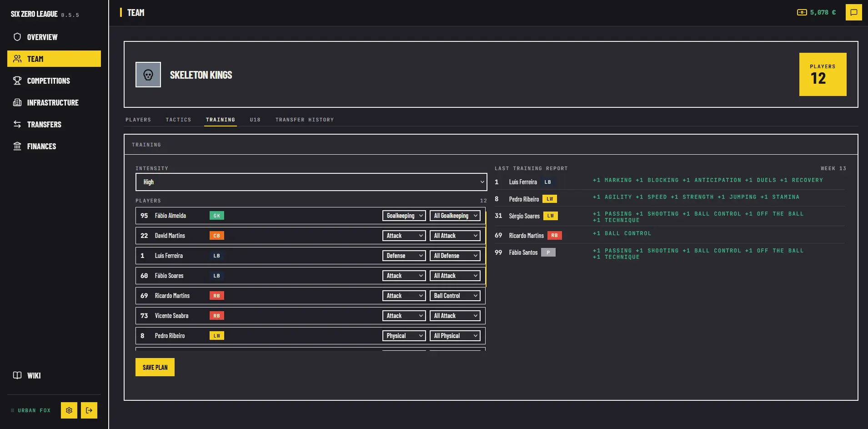Click the Competitions trophy icon
The image size is (868, 429).
pos(17,81)
